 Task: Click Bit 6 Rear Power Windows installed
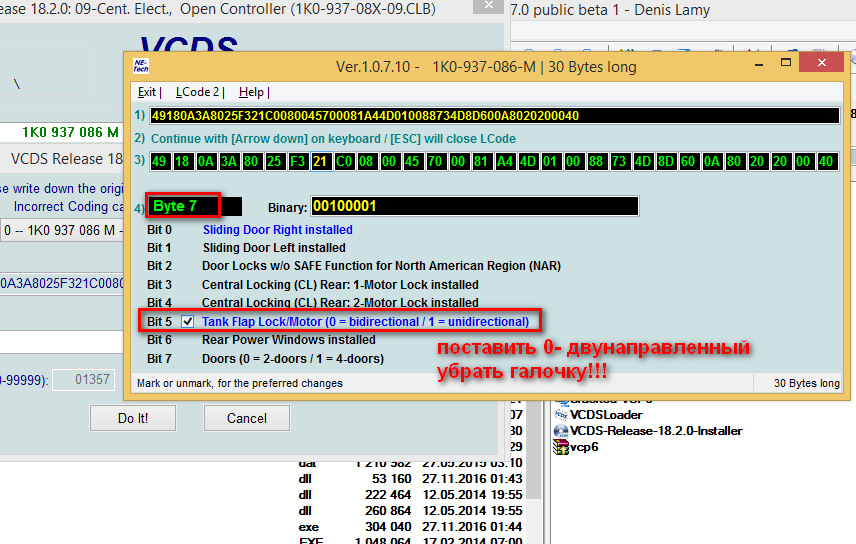pyautogui.click(x=289, y=340)
